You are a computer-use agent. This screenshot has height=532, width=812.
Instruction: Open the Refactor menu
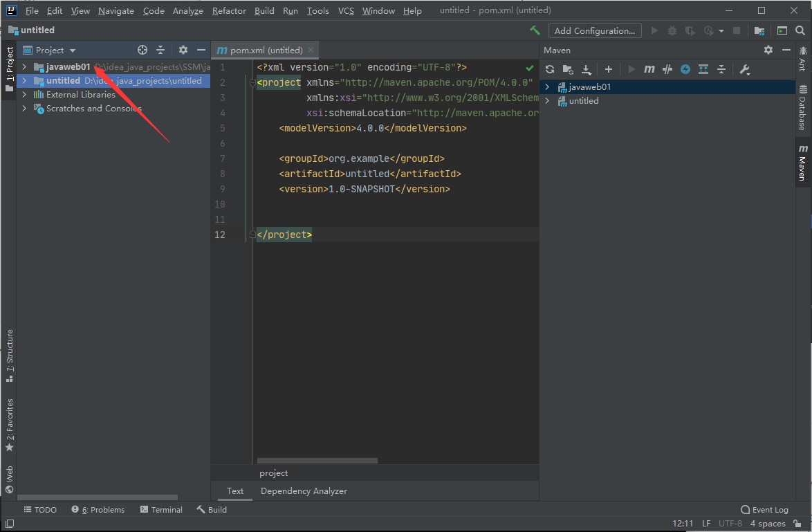click(x=229, y=11)
